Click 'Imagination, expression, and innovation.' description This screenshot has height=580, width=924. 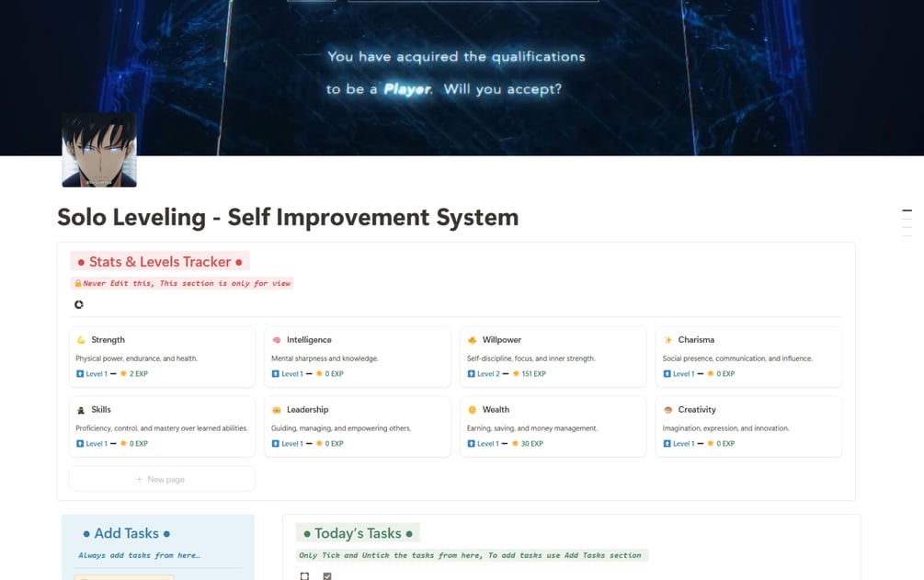coord(725,428)
